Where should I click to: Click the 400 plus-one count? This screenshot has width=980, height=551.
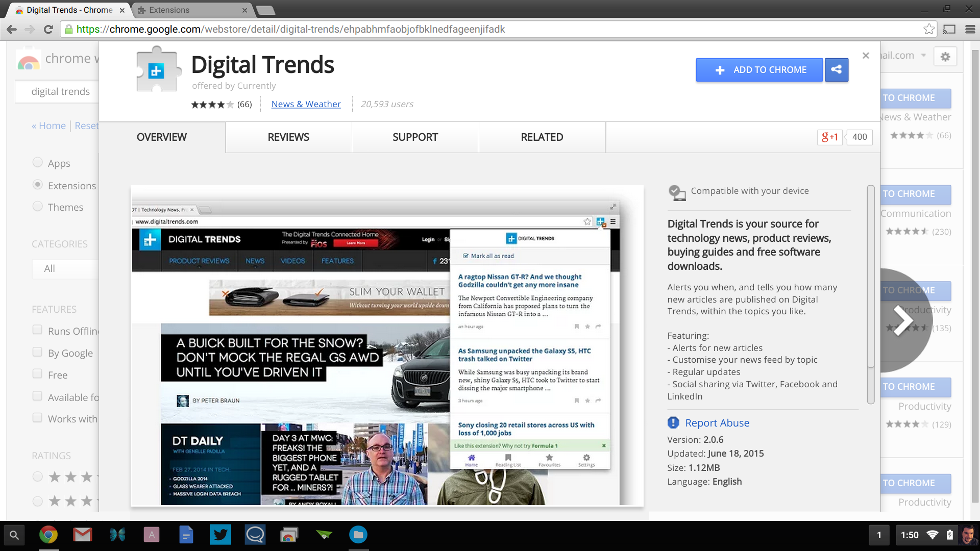click(x=860, y=137)
